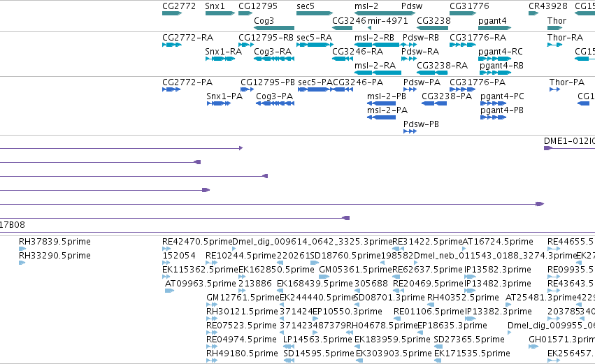Click the RE10244.5prime EST label
This screenshot has width=595, height=364.
point(241,256)
